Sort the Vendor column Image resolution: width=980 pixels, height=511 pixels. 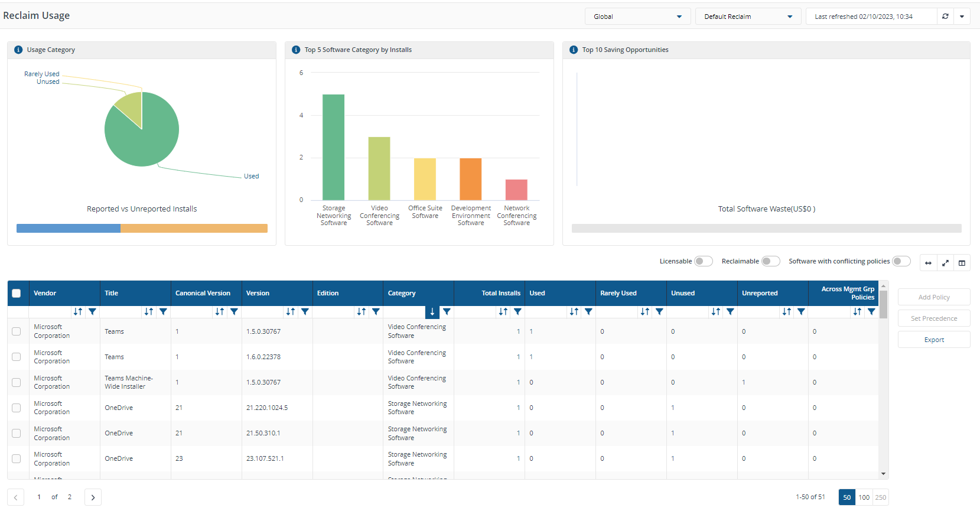(78, 311)
